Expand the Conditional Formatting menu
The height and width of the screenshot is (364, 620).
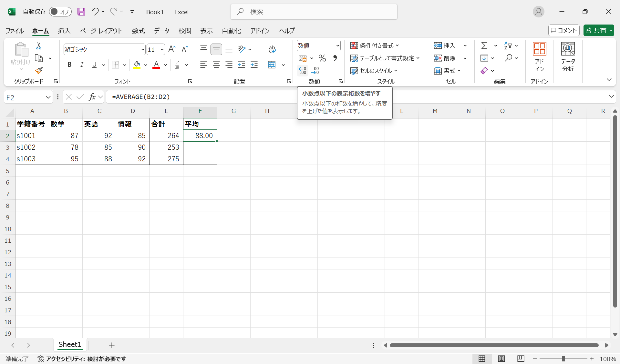pyautogui.click(x=375, y=45)
